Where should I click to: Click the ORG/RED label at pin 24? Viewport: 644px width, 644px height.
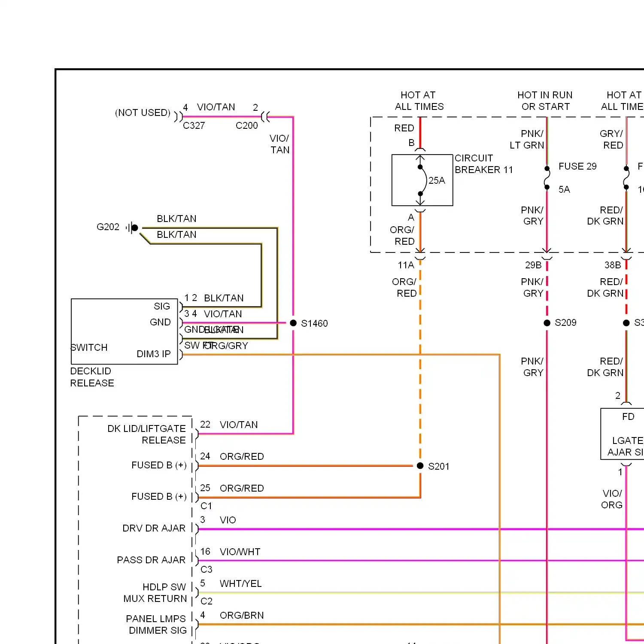tap(242, 456)
